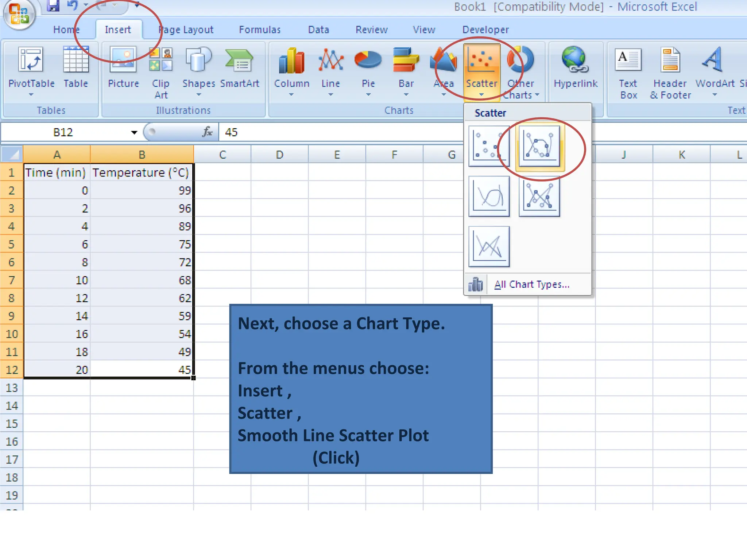The image size is (747, 560).
Task: Save the workbook with the floppy icon
Action: pyautogui.click(x=53, y=5)
